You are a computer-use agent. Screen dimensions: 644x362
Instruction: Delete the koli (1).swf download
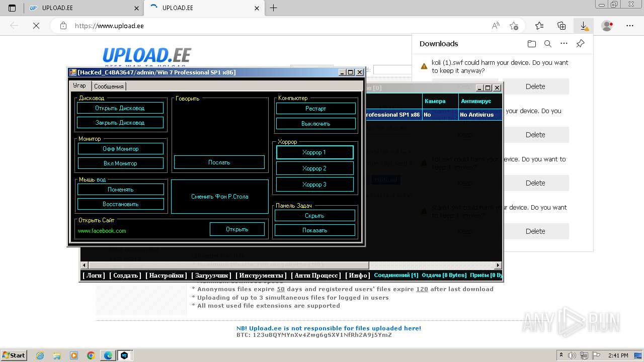pyautogui.click(x=535, y=86)
